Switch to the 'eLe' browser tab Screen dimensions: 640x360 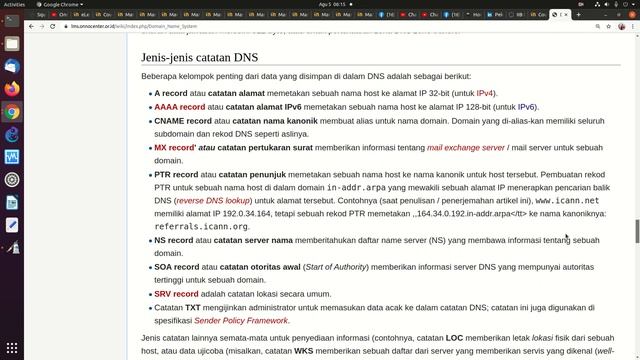click(x=81, y=15)
